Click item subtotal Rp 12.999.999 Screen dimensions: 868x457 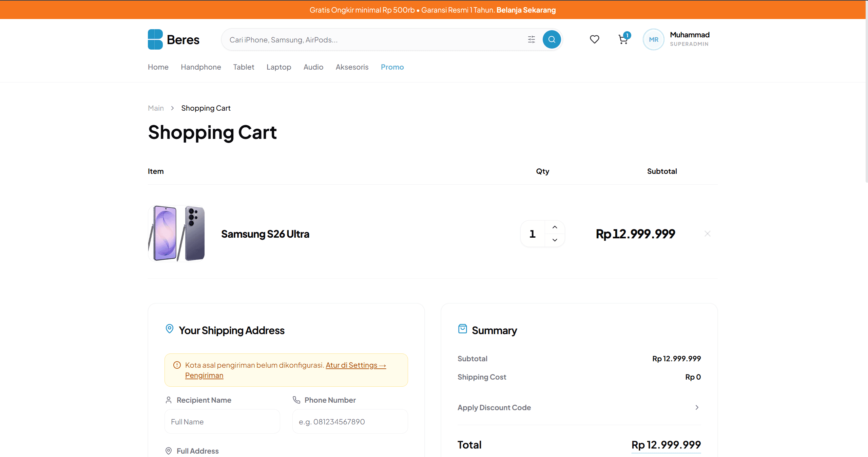(x=635, y=234)
